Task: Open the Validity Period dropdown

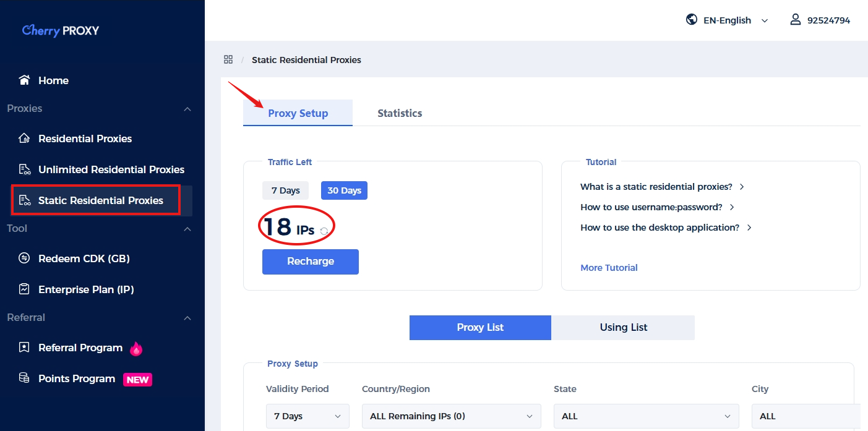Action: 307,416
